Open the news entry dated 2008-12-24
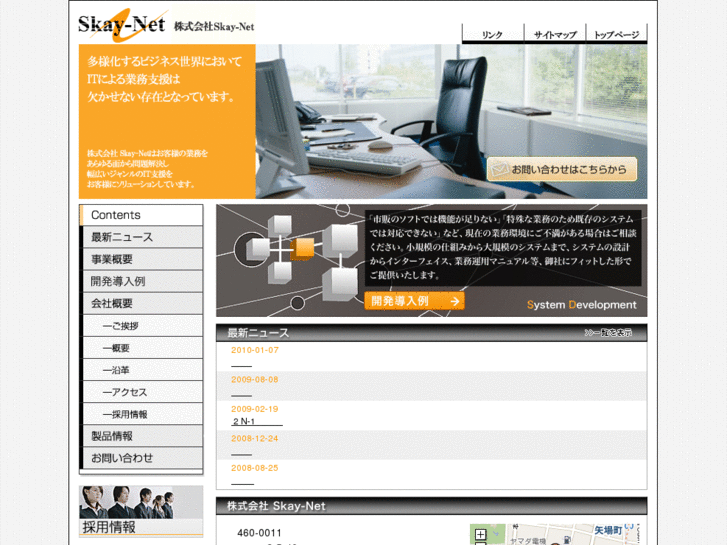The height and width of the screenshot is (545, 727). [242, 455]
